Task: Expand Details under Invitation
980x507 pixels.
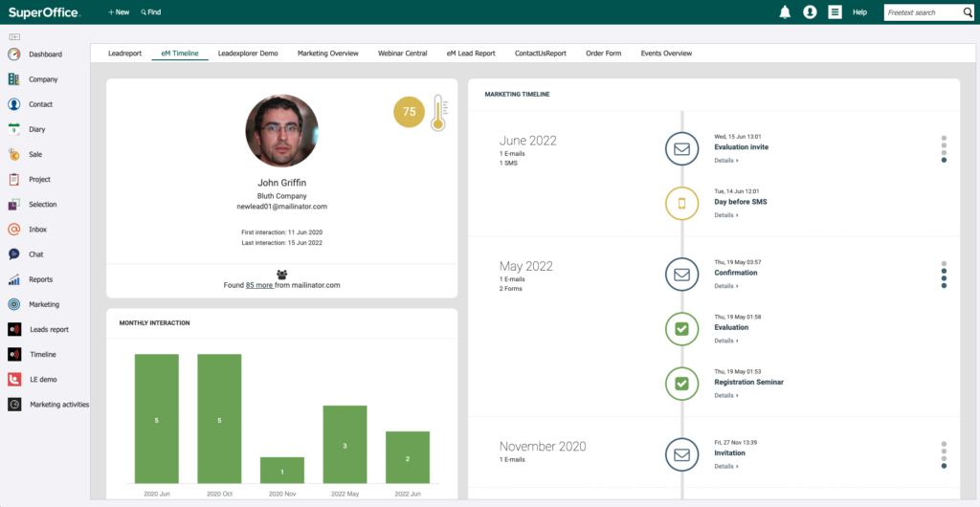Action: coord(726,466)
